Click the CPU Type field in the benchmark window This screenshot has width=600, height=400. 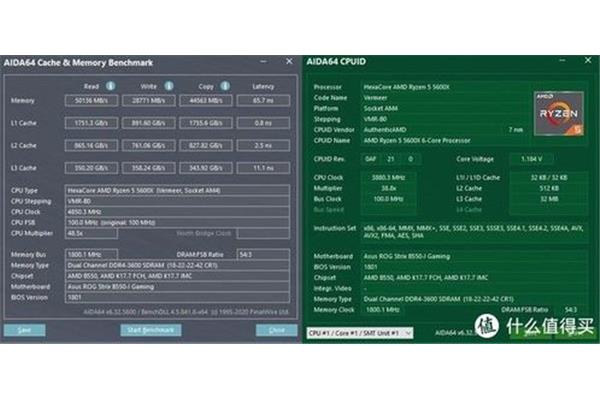coord(177,190)
